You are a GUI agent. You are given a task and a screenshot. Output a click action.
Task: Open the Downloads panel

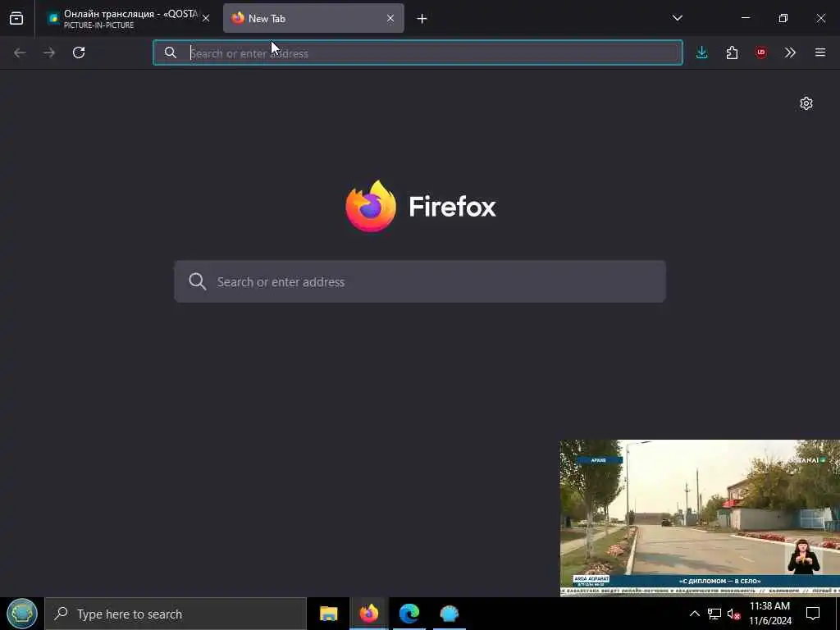pyautogui.click(x=702, y=52)
